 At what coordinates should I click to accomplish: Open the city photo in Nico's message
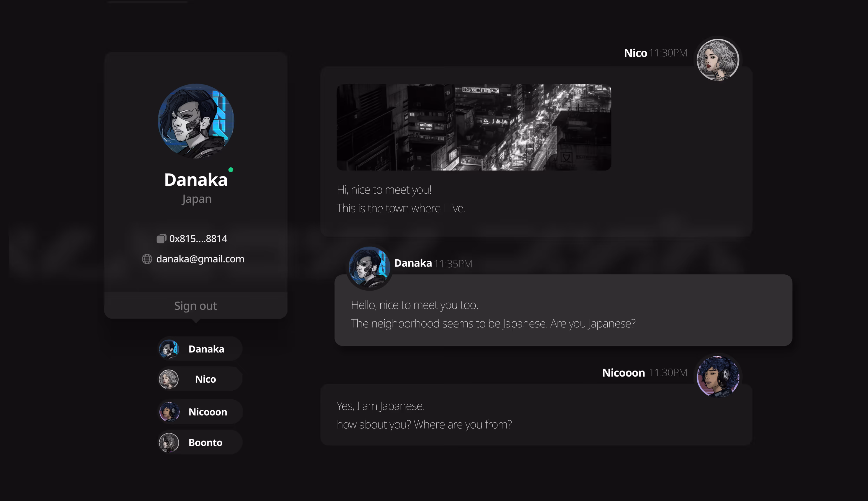click(x=473, y=127)
